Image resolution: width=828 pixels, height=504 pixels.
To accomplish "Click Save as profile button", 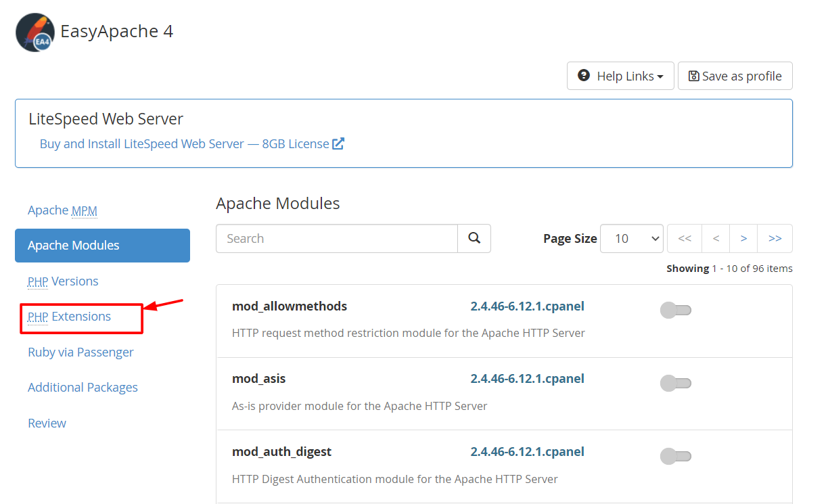I will 735,76.
